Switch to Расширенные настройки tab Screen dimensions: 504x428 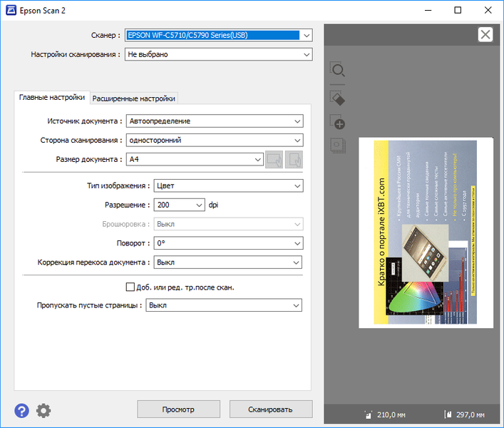pyautogui.click(x=134, y=98)
